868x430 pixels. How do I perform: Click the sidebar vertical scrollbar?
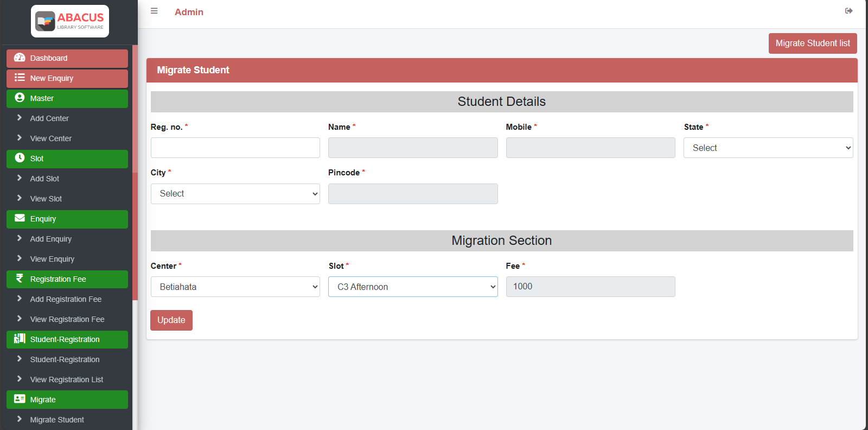coord(135,236)
